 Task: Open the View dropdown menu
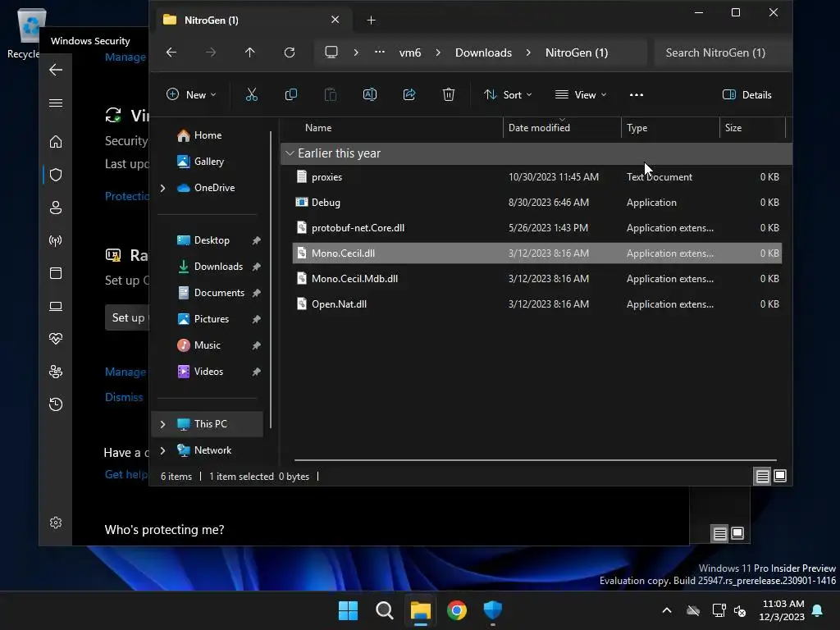coord(581,95)
